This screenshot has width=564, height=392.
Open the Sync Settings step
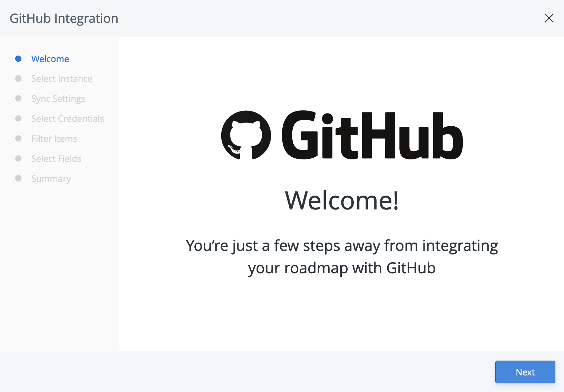coord(58,99)
